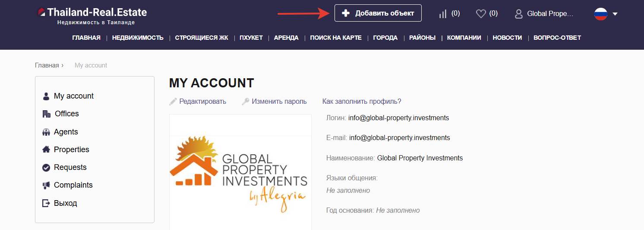644x230 pixels.
Task: Expand the language selector arrow
Action: coord(615,14)
